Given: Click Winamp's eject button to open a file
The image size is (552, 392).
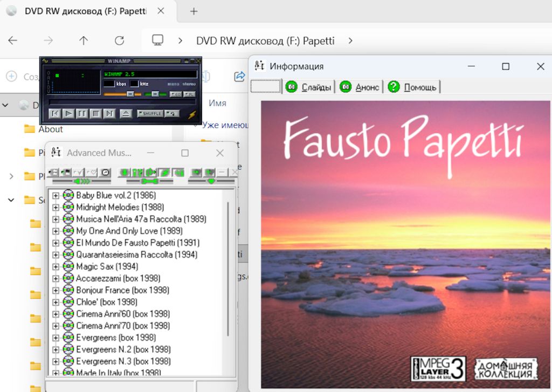Looking at the screenshot, I should pyautogui.click(x=126, y=113).
